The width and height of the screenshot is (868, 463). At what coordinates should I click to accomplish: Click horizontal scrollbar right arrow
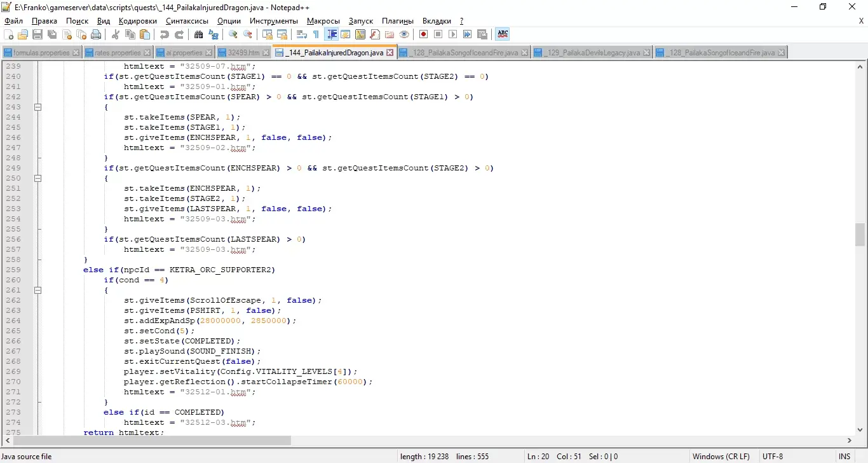pyautogui.click(x=850, y=440)
